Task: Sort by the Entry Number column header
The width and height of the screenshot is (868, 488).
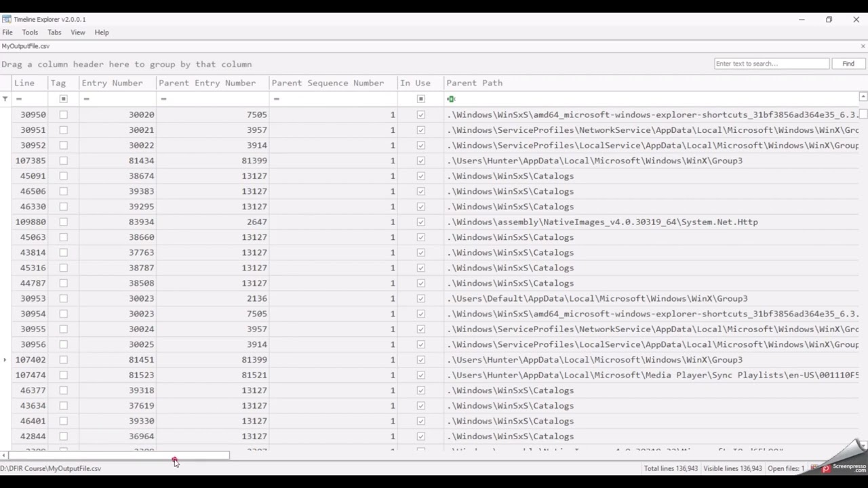Action: tap(117, 83)
